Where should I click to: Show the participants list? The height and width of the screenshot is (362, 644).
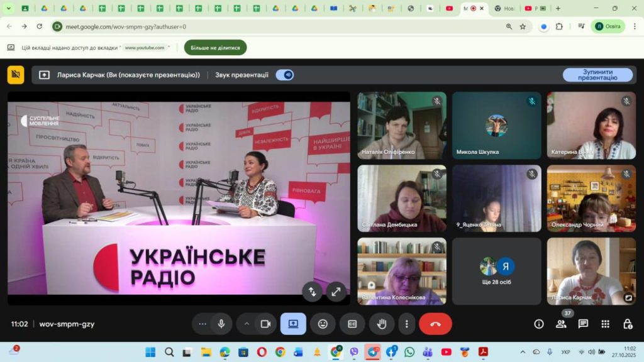pyautogui.click(x=561, y=324)
